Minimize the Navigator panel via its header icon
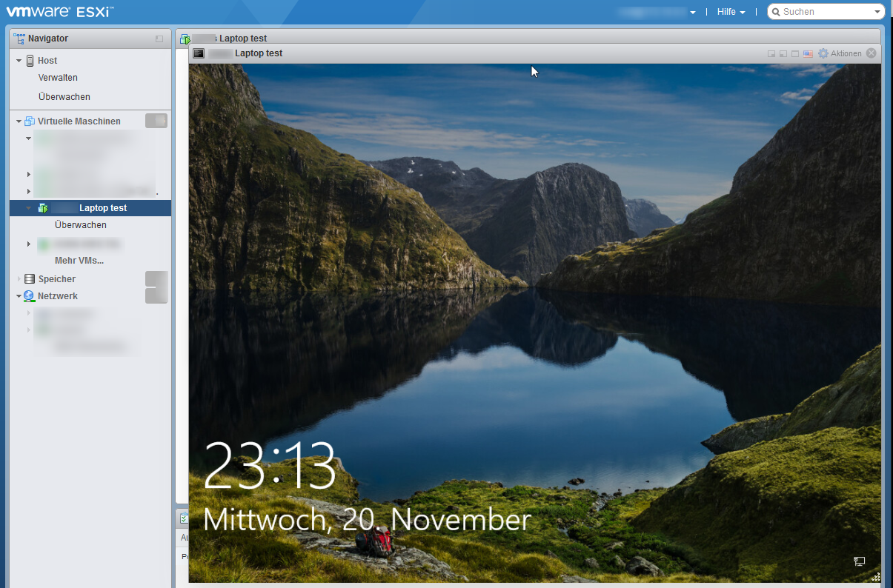Viewport: 893px width, 588px height. click(x=159, y=39)
